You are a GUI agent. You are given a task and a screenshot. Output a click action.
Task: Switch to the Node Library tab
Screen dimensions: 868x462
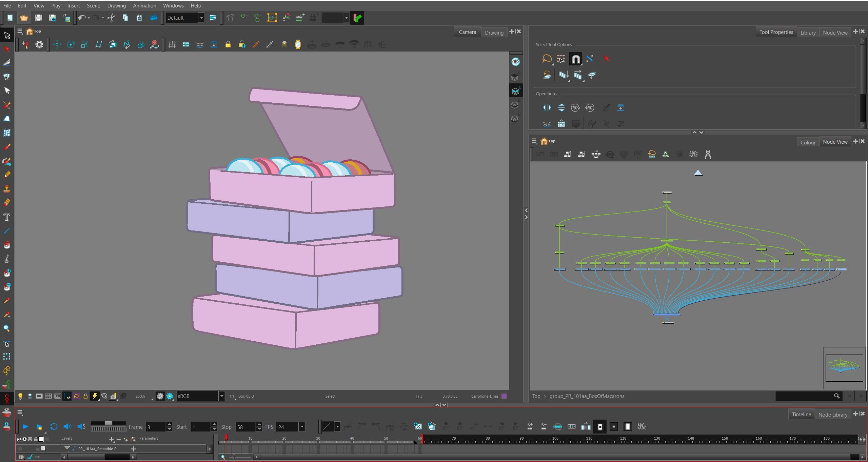click(833, 415)
